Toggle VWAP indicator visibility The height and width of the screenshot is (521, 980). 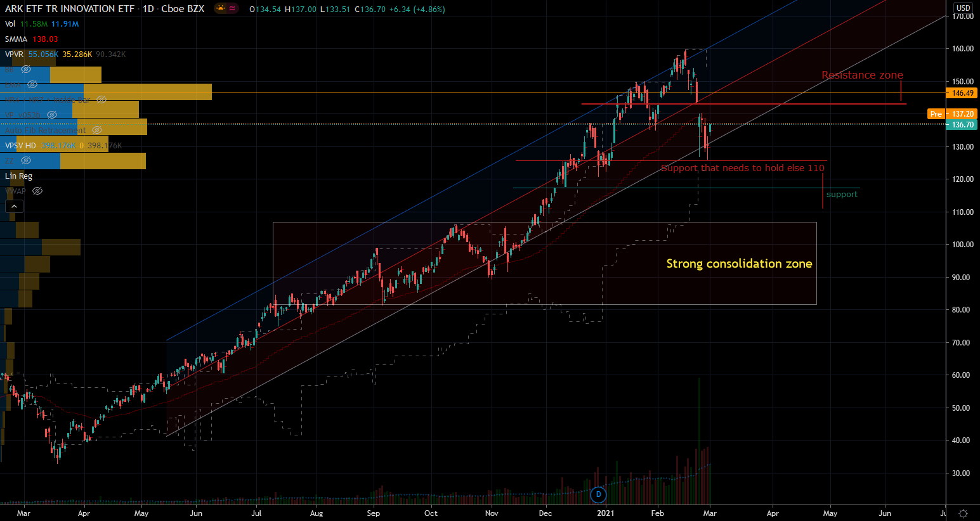coord(37,191)
